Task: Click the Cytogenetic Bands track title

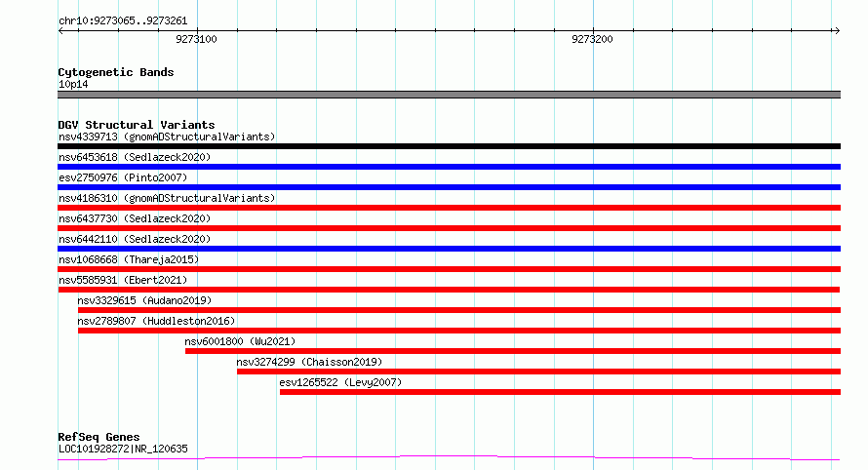Action: tap(116, 72)
